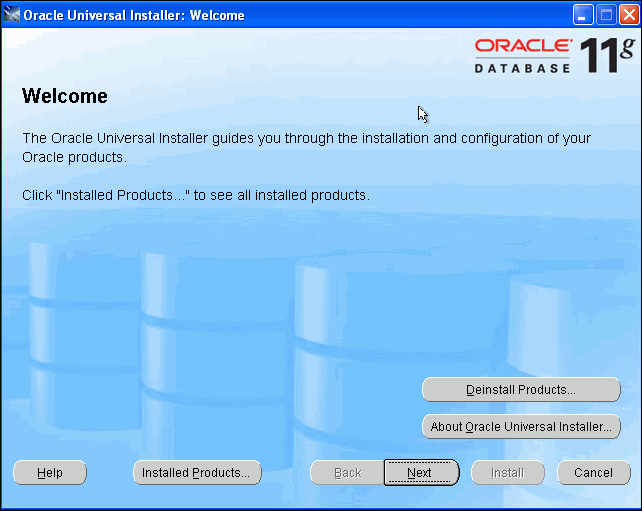Close the Oracle Universal Installer window
Viewport: 642px width, 511px height.
pyautogui.click(x=628, y=15)
